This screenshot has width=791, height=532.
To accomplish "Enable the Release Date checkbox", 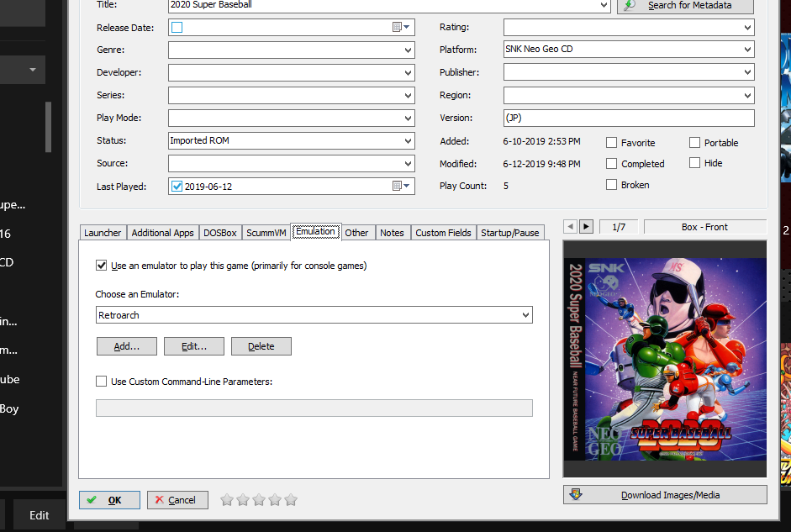I will pyautogui.click(x=177, y=27).
